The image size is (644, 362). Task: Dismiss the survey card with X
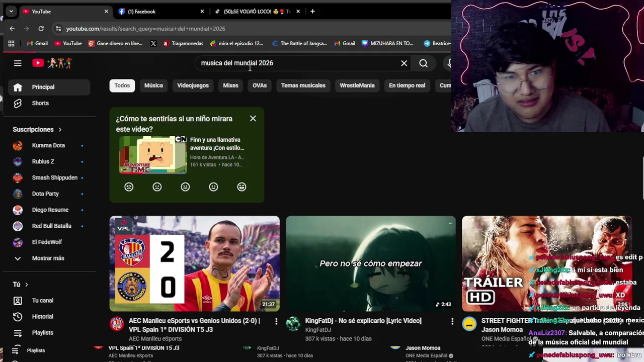tap(253, 119)
